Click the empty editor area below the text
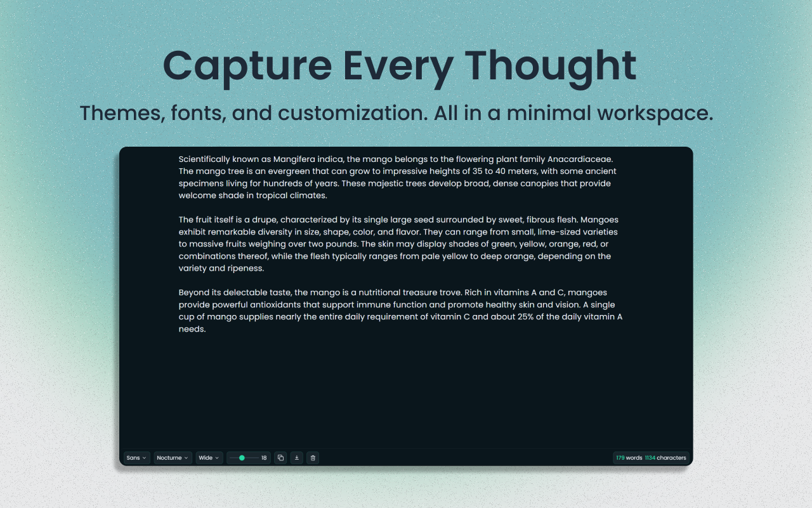The image size is (812, 508). pos(406,394)
